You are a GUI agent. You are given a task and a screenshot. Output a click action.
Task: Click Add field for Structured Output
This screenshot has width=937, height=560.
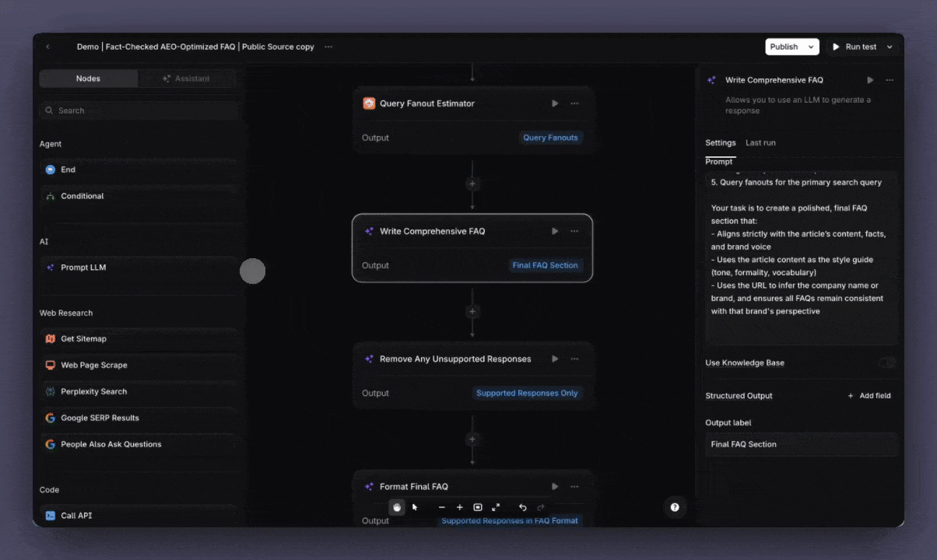(869, 396)
